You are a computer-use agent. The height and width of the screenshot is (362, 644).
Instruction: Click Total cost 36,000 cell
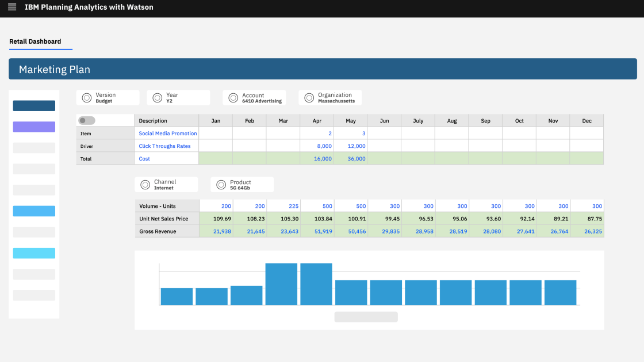(351, 159)
